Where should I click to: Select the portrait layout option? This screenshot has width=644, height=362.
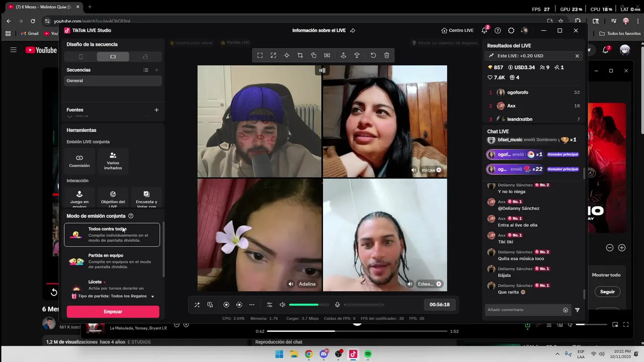(x=80, y=57)
